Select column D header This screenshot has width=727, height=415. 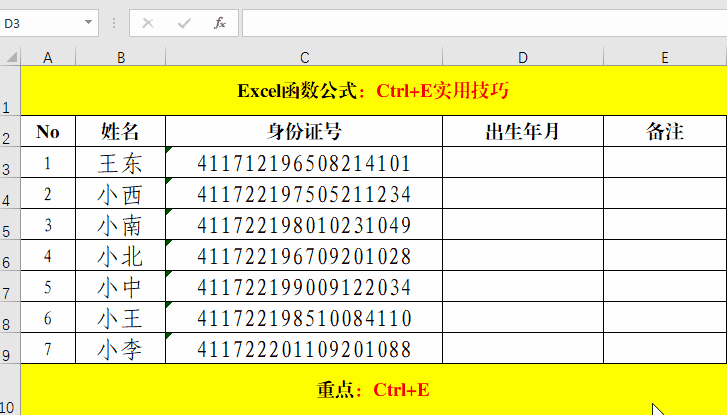click(523, 57)
